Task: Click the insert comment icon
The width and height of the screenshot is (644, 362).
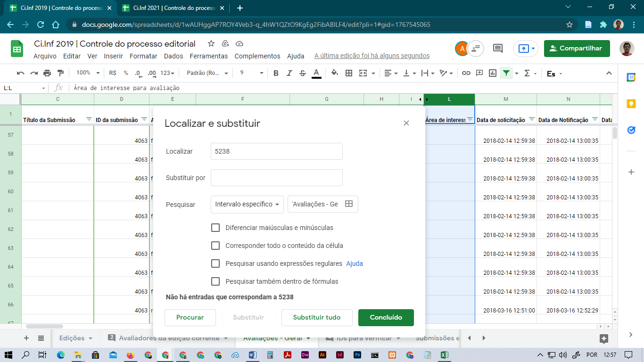Action: point(479,73)
